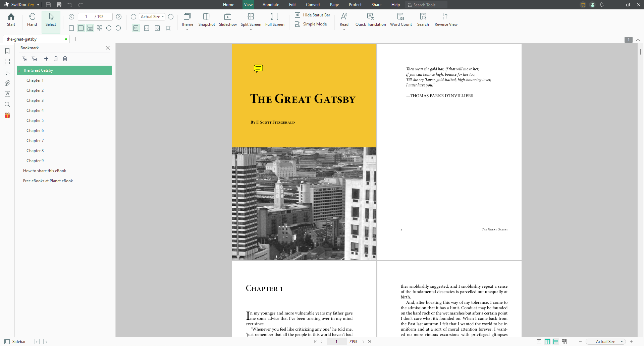Open the gift icon in sidebar

click(x=7, y=115)
